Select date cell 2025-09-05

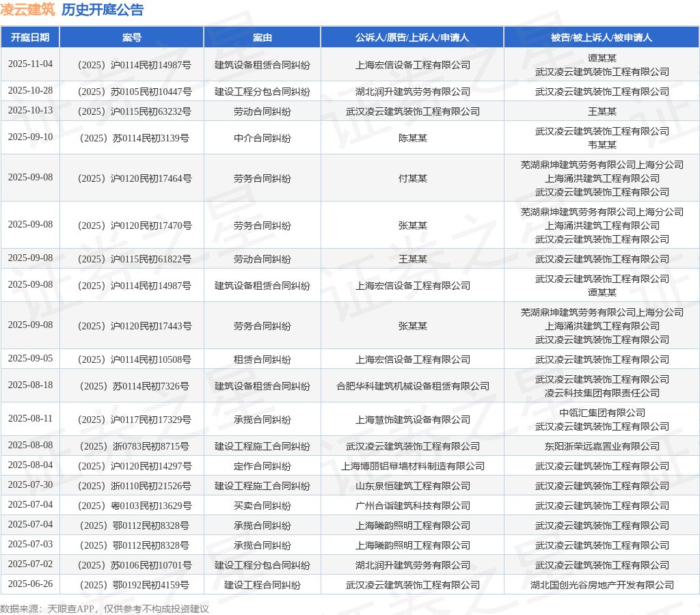pyautogui.click(x=30, y=358)
